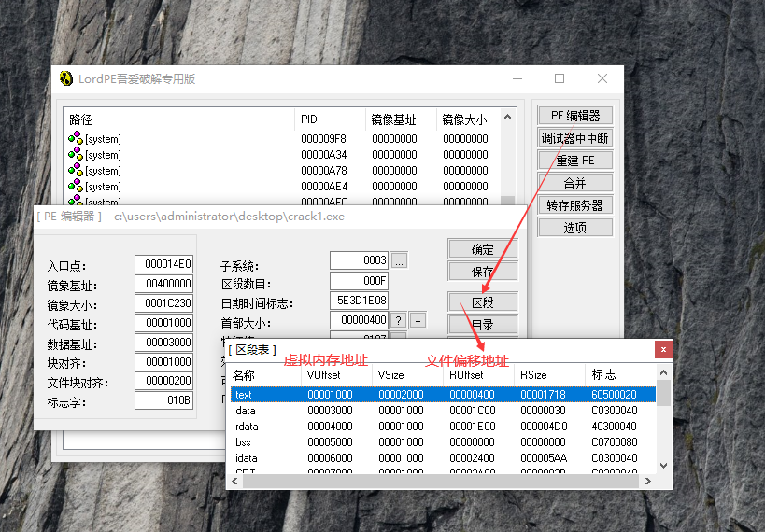Image resolution: width=765 pixels, height=532 pixels.
Task: Click ROffset value 00001C00 of .data
Action: 473,411
